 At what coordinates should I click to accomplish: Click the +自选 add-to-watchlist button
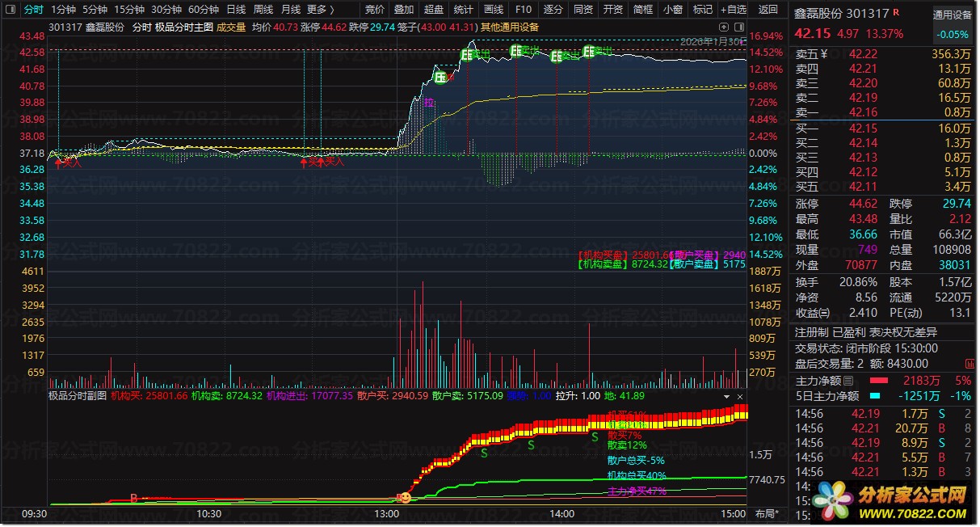(732, 10)
